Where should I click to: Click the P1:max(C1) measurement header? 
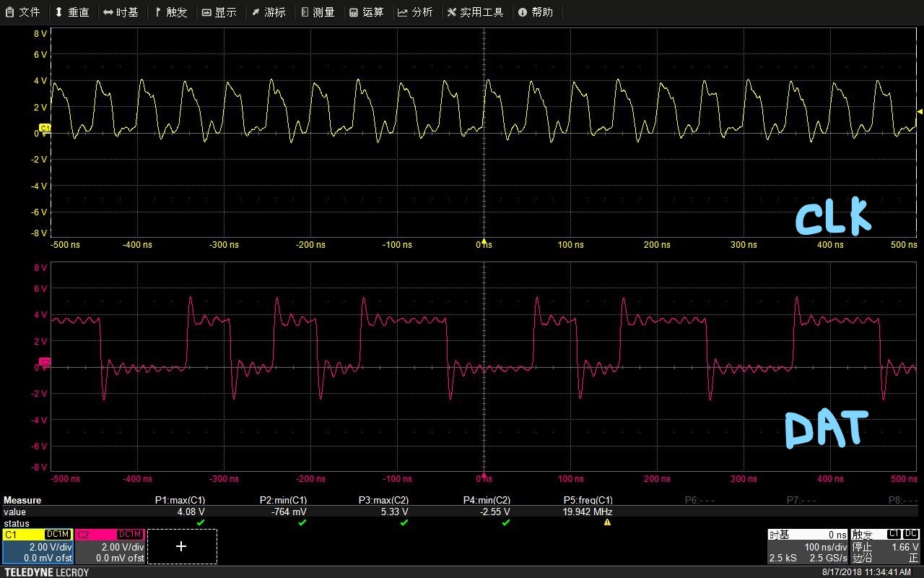pos(180,500)
